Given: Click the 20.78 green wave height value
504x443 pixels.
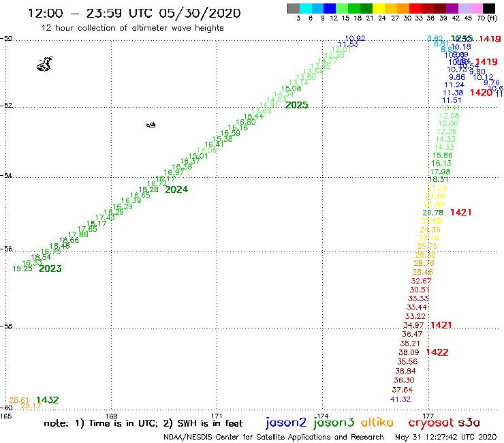Looking at the screenshot, I should click(x=433, y=213).
